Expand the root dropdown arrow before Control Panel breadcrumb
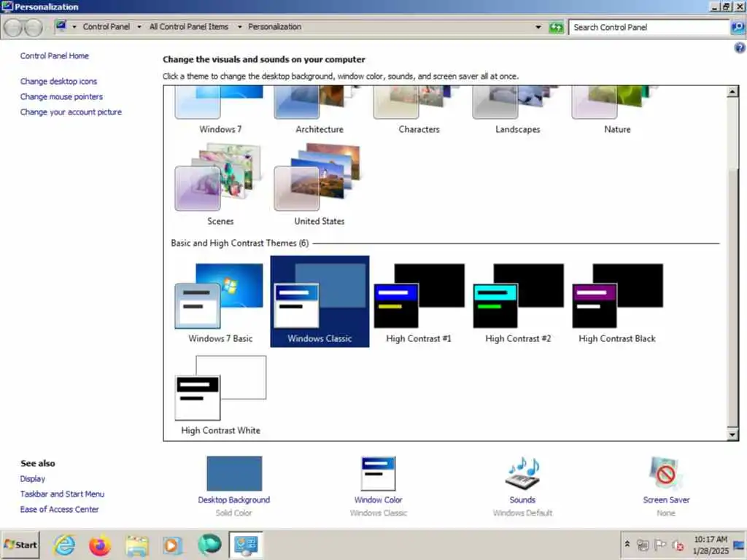 tap(74, 27)
